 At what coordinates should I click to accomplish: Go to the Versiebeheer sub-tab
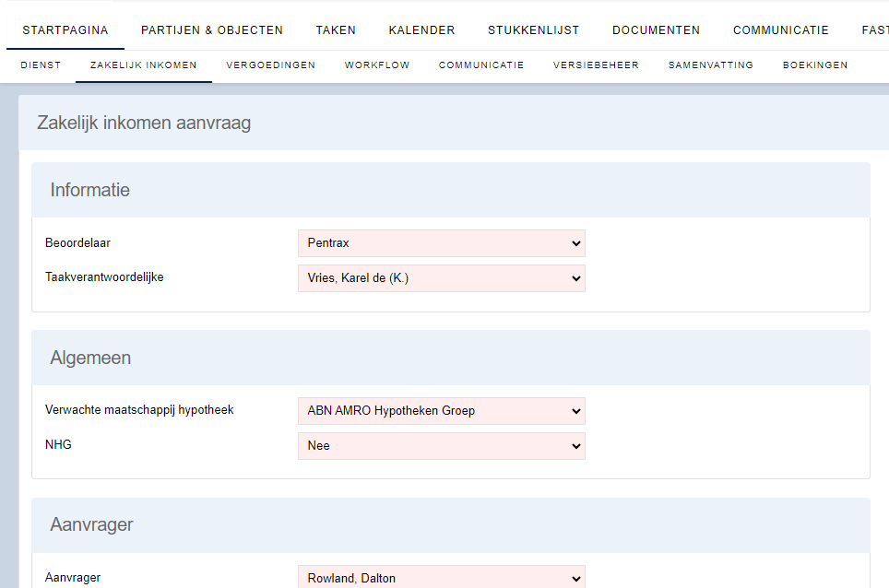tap(596, 65)
